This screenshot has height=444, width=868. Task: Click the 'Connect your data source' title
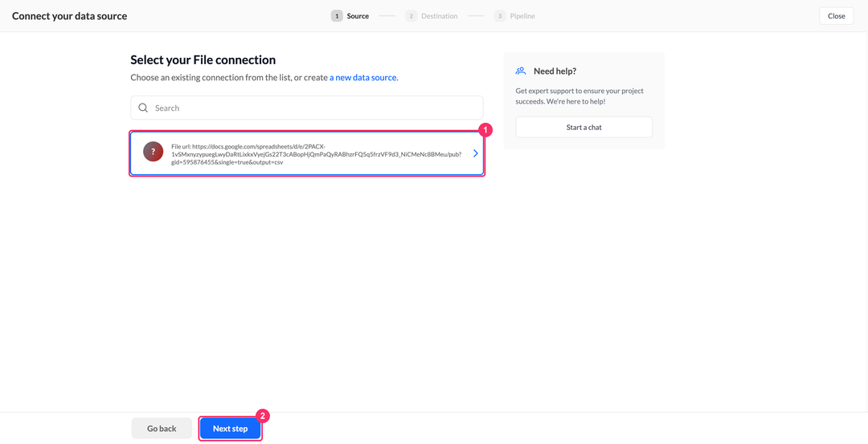[70, 16]
